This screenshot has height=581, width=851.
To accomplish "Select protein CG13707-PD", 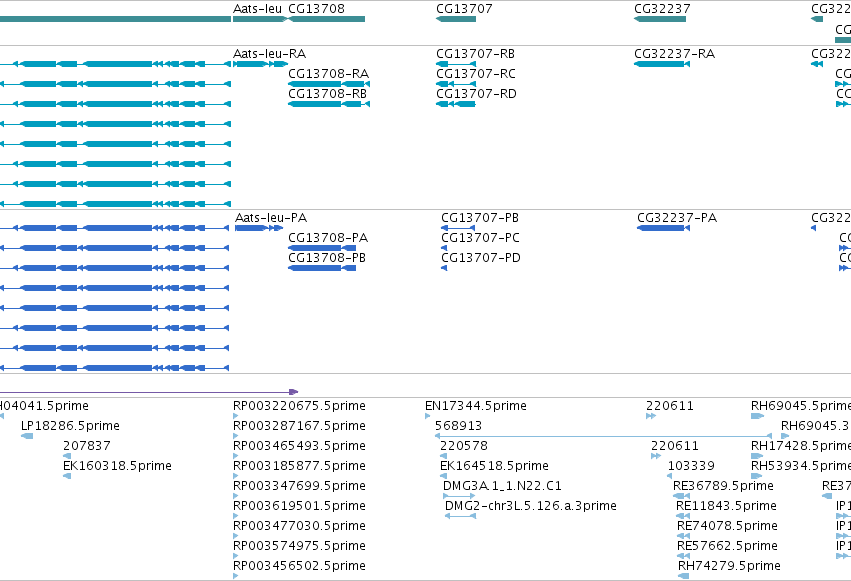I will pos(481,258).
